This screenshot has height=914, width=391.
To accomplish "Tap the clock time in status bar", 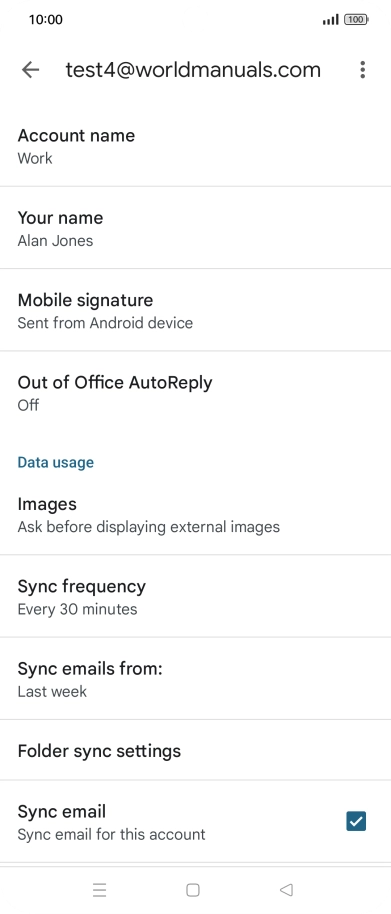I will [45, 20].
